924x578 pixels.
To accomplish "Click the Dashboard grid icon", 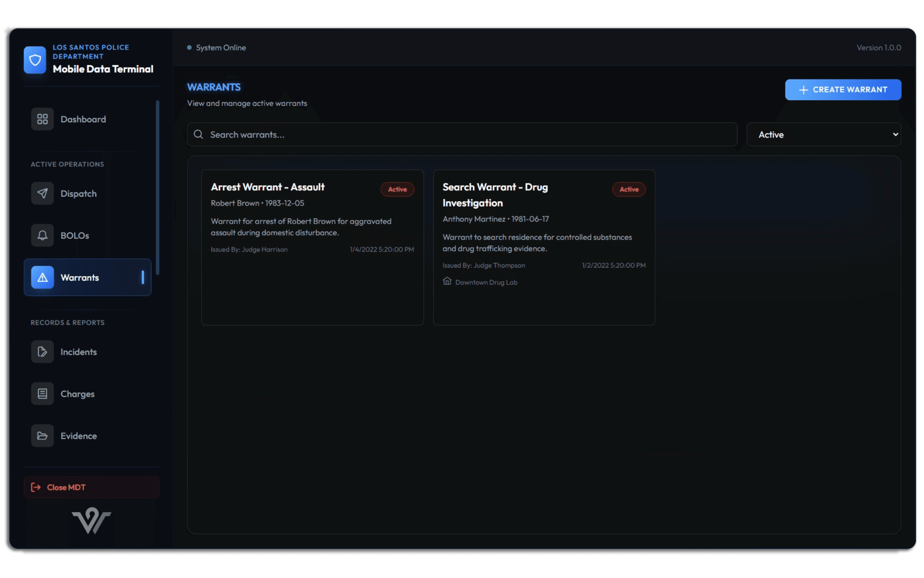I will pos(43,119).
